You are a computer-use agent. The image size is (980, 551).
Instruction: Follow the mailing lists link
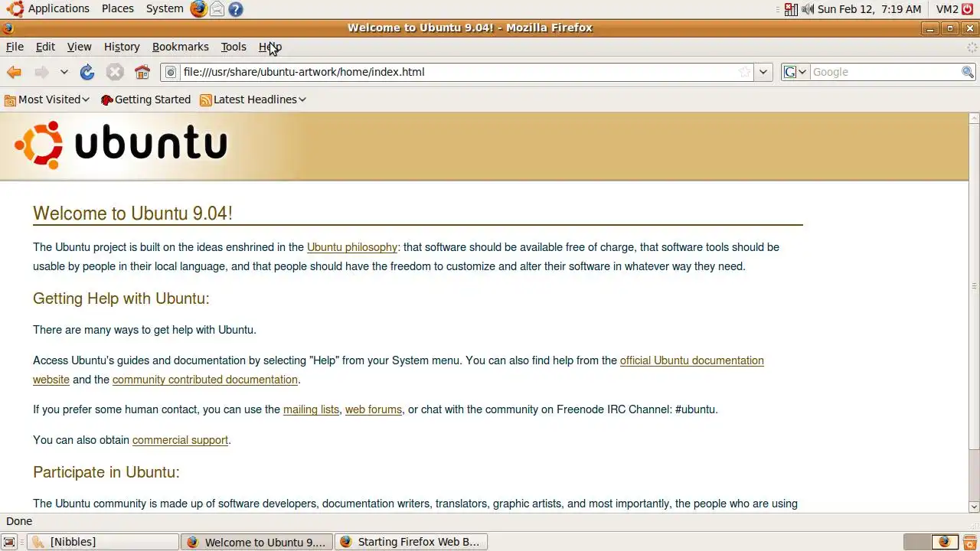pos(311,409)
